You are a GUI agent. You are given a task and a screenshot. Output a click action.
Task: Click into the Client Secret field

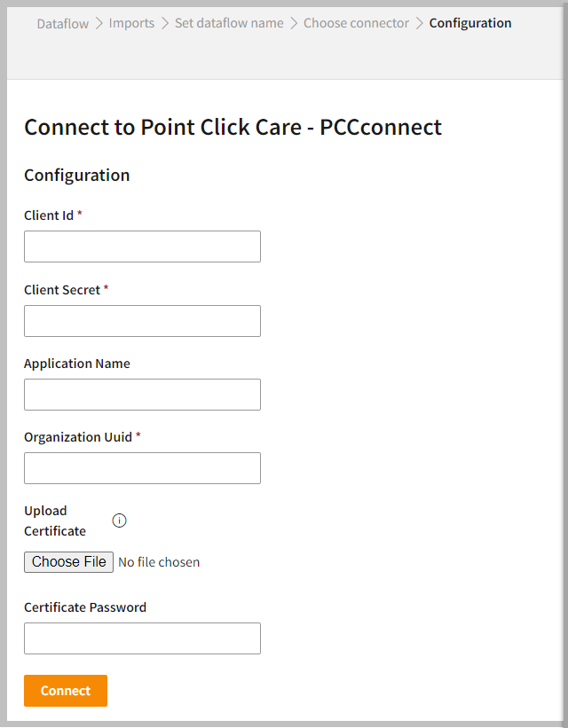(x=142, y=321)
